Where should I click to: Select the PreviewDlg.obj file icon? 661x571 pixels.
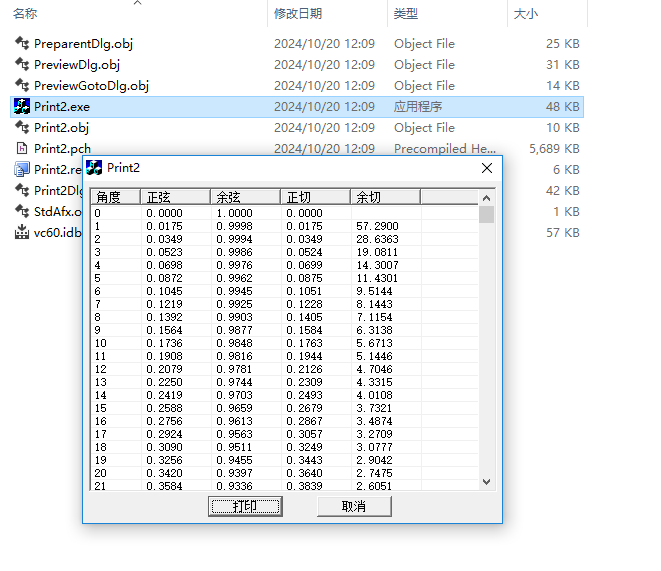pos(22,65)
